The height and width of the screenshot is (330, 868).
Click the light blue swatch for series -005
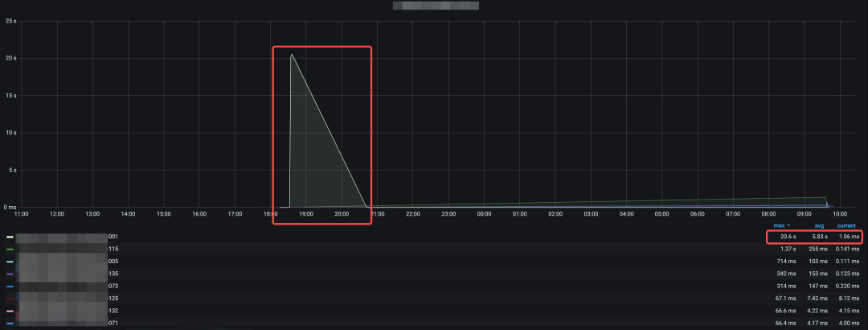pos(10,262)
